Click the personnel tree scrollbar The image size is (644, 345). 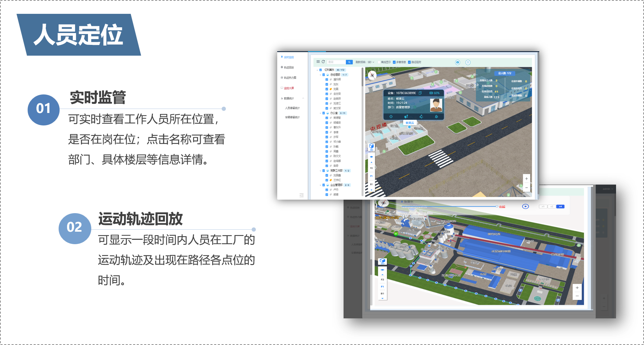[x=362, y=77]
